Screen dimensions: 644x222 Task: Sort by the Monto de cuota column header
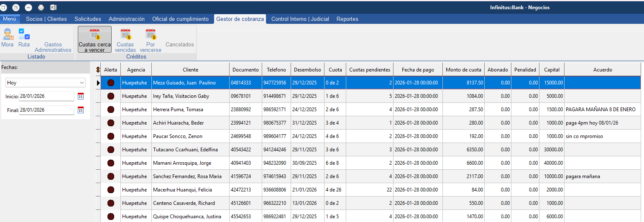tap(463, 70)
